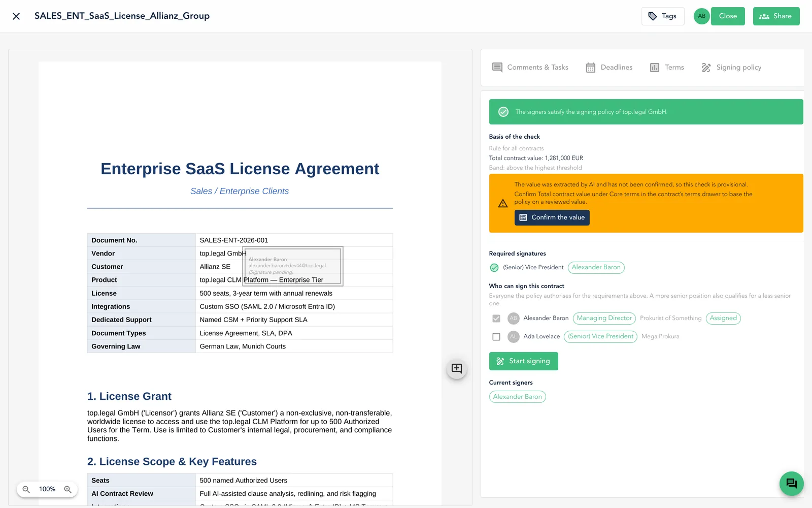Click Confirm the value button
The image size is (812, 508).
(x=552, y=217)
